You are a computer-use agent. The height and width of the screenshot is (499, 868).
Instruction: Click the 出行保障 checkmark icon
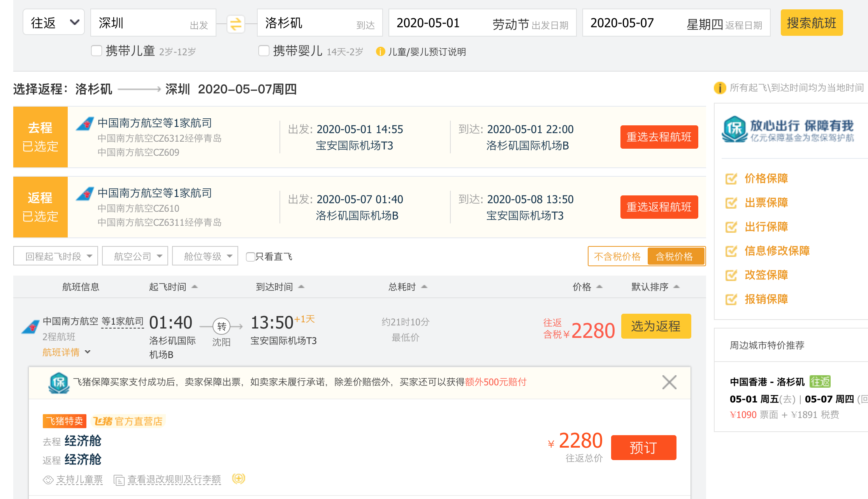tap(731, 227)
